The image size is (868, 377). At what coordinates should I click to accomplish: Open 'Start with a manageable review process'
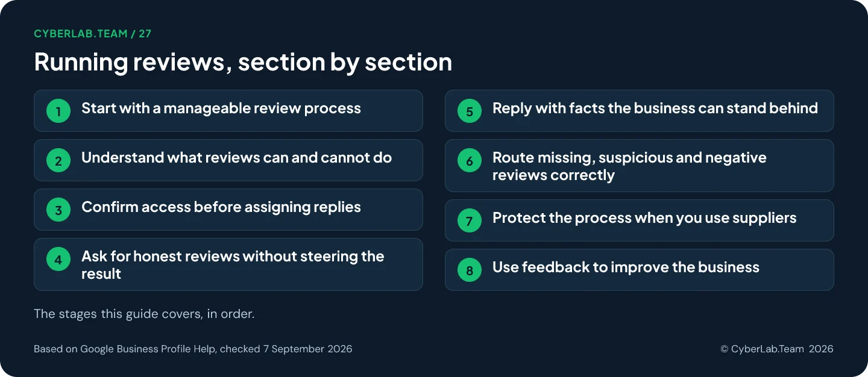228,111
